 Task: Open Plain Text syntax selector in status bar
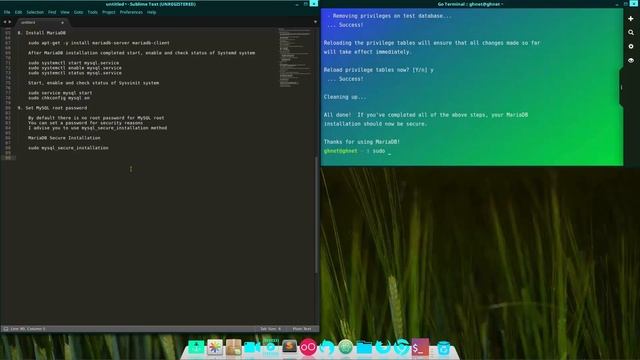[x=302, y=329]
